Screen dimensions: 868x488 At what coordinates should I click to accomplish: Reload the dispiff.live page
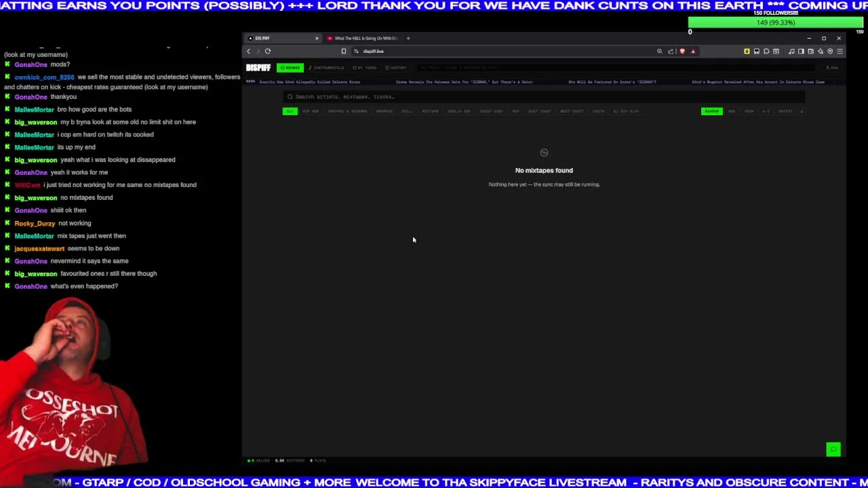(268, 52)
